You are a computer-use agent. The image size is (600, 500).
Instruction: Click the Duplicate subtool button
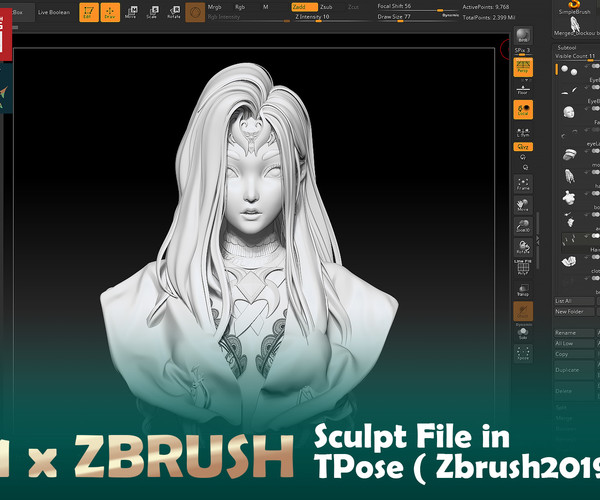pos(574,370)
